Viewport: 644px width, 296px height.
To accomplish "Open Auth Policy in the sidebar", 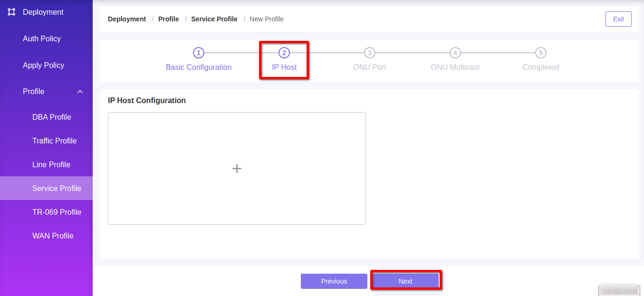I will (42, 39).
